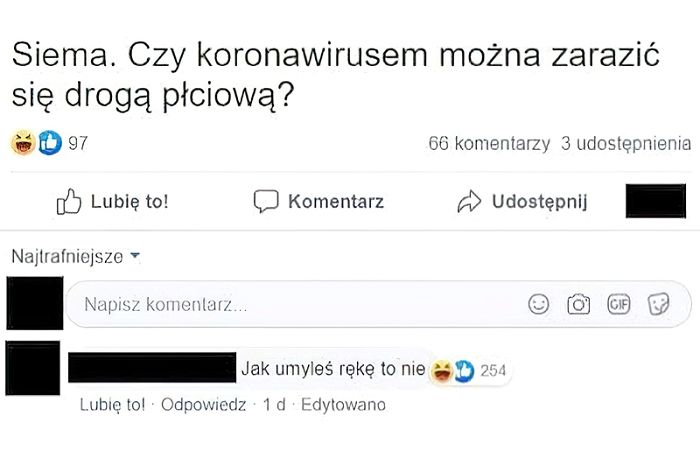Screen dimensions: 700x468
Task: Click the blue Like reaction icon beside 97
Action: [49, 143]
